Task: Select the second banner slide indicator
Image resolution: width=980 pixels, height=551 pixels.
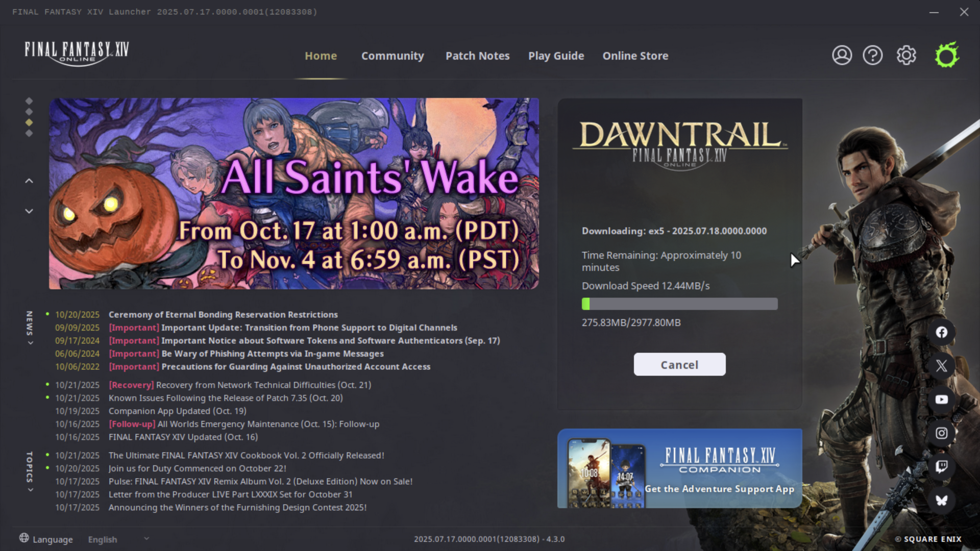Action: coord(29,112)
